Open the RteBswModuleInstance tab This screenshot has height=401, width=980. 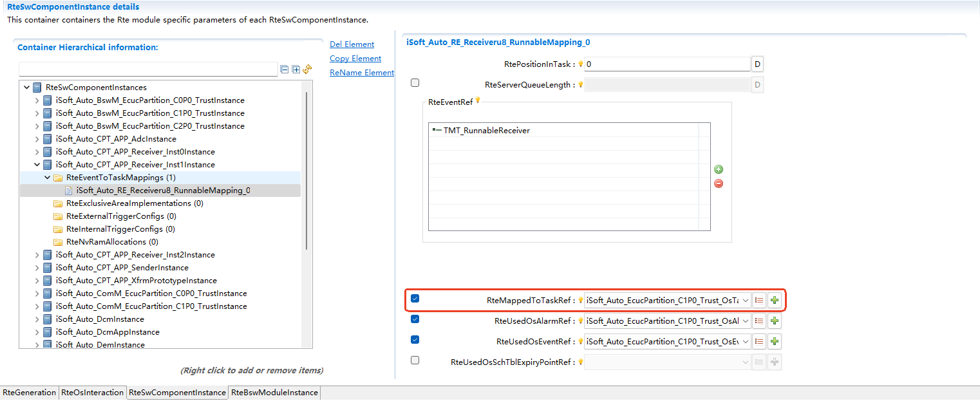coord(274,393)
